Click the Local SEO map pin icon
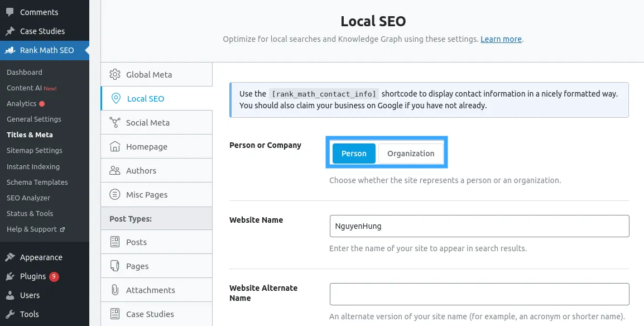The width and height of the screenshot is (644, 326). coord(116,99)
